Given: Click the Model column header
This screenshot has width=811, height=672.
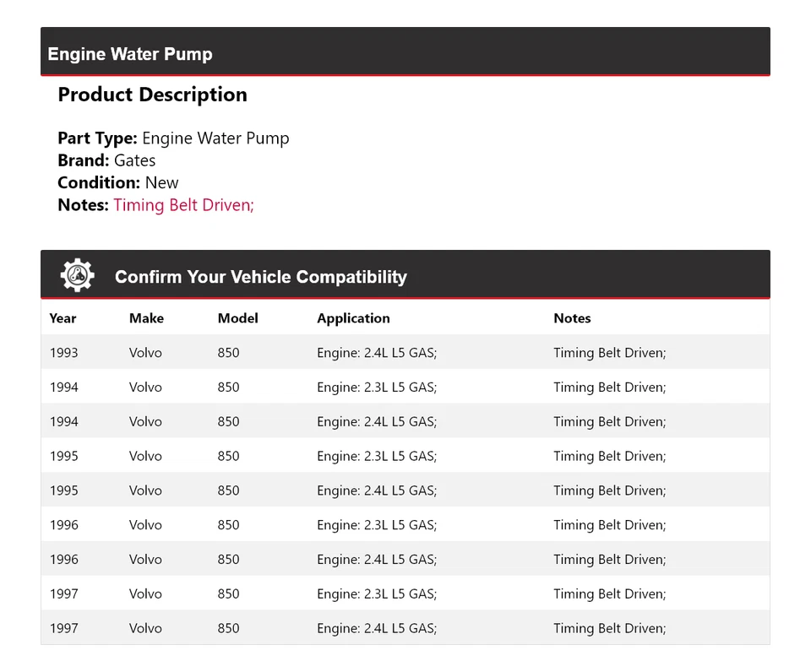Looking at the screenshot, I should click(x=237, y=318).
